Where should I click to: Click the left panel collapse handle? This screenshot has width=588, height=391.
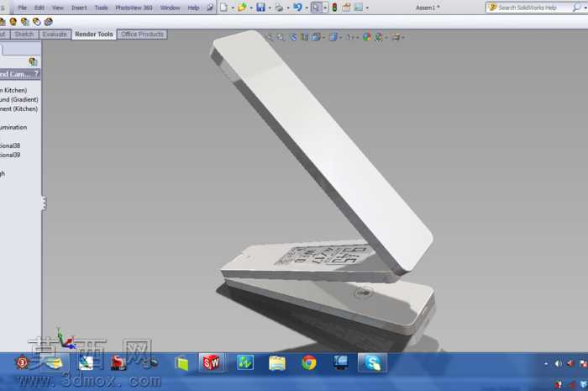(44, 203)
